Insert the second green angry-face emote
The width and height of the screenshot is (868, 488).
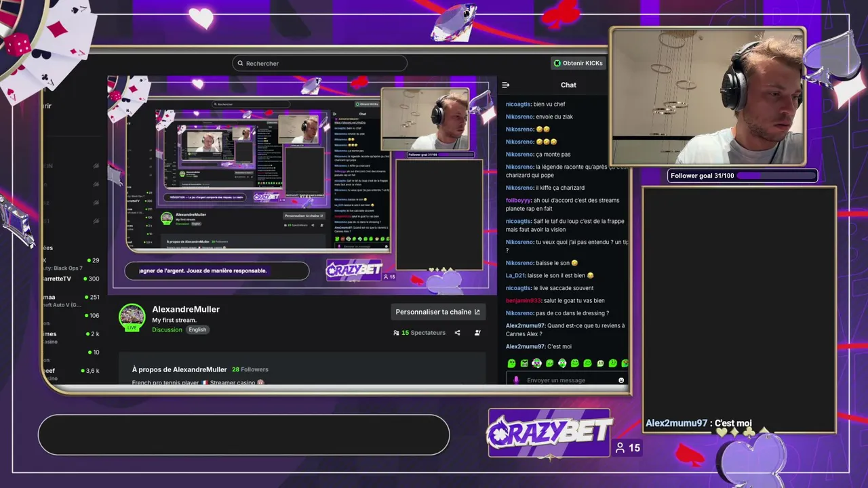click(524, 363)
